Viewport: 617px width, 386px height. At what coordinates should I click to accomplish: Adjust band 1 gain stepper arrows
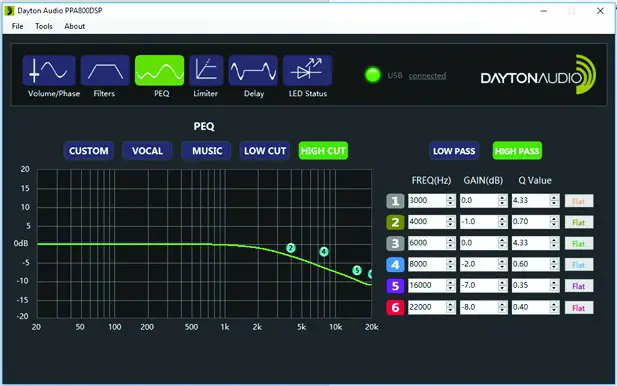(x=502, y=201)
